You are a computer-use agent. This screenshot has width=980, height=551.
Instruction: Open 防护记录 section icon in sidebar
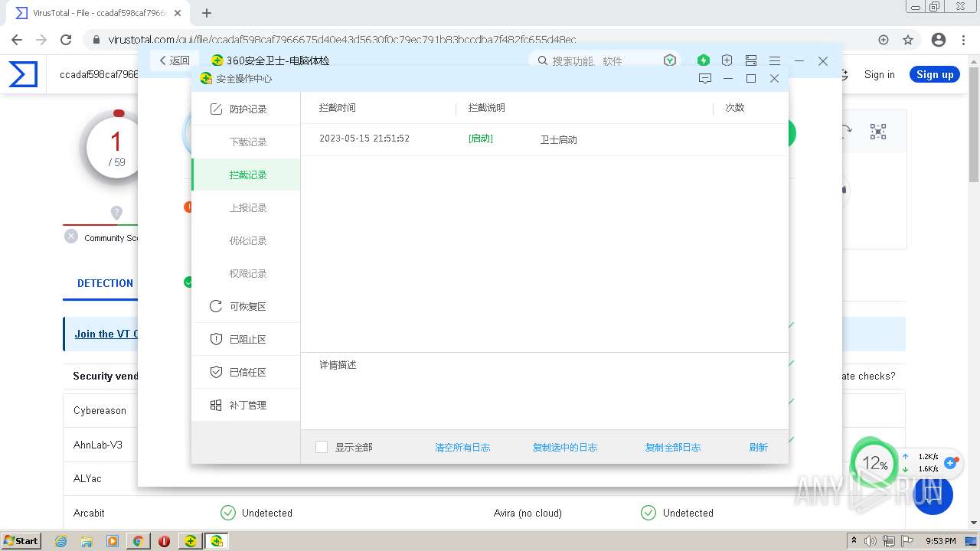click(x=216, y=109)
